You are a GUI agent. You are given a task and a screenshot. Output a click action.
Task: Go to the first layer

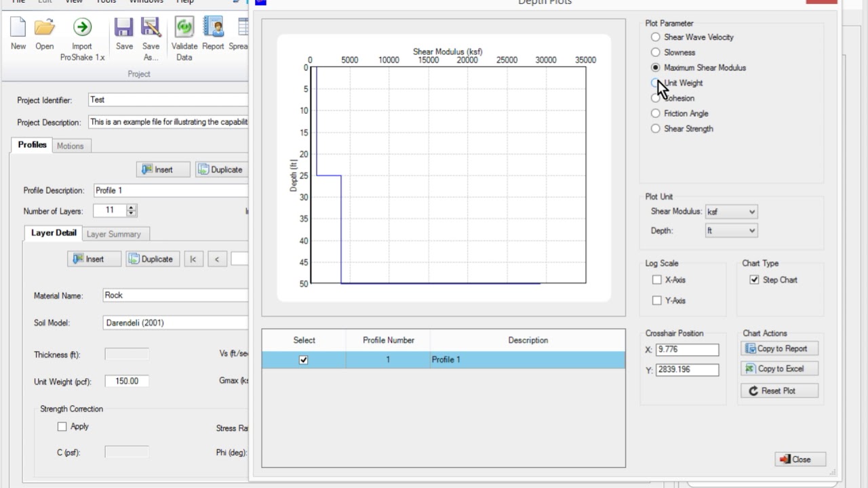193,259
